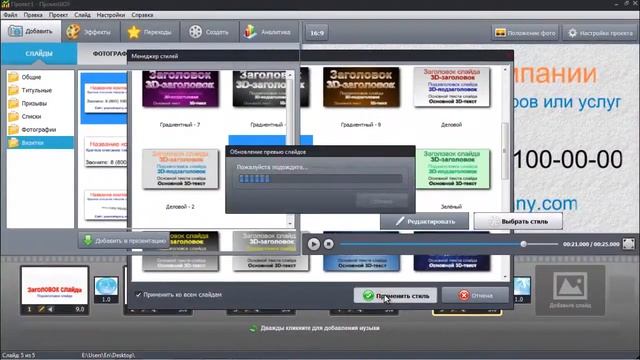This screenshot has width=640, height=360.
Task: Click Отмена in the style manager
Action: 475,296
